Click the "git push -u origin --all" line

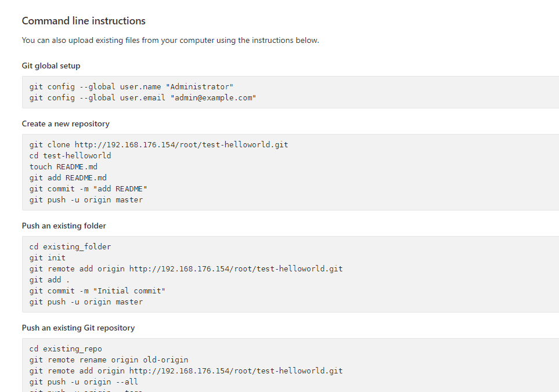[84, 382]
